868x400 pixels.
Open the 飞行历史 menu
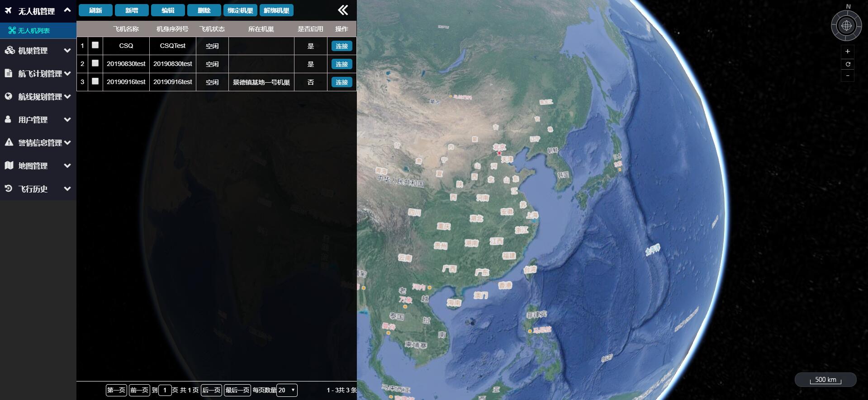tap(38, 188)
